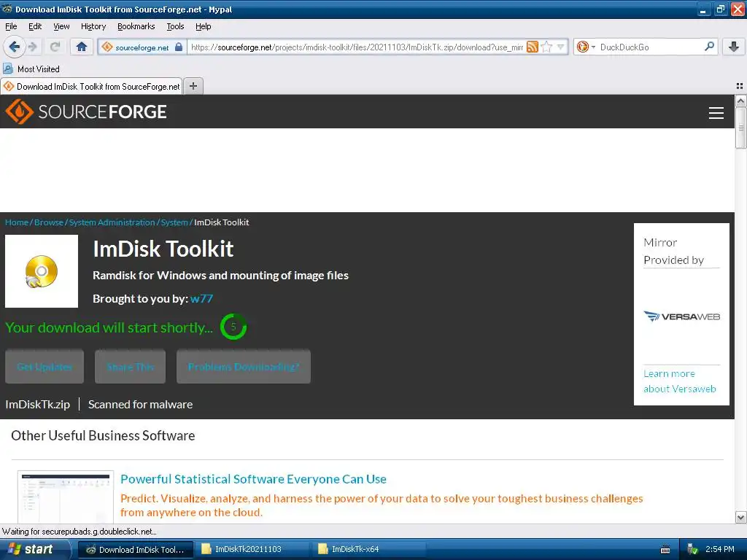Click the DuckDuckGo search input field
The height and width of the screenshot is (560, 747).
click(650, 47)
